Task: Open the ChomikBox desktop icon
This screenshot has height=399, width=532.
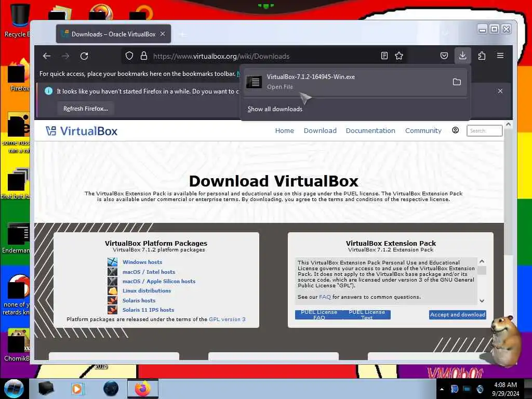Action: pyautogui.click(x=17, y=344)
